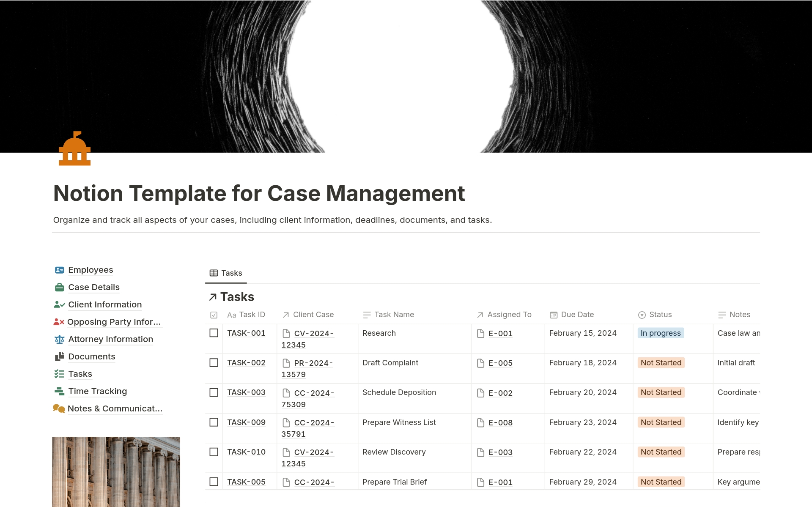812x507 pixels.
Task: Open the Not Started status on TASK-002
Action: tap(660, 362)
